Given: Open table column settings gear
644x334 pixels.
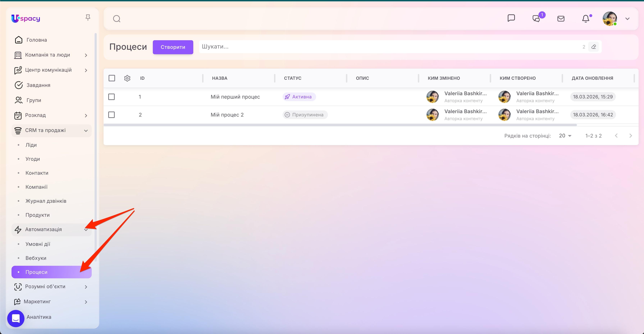Looking at the screenshot, I should tap(127, 78).
